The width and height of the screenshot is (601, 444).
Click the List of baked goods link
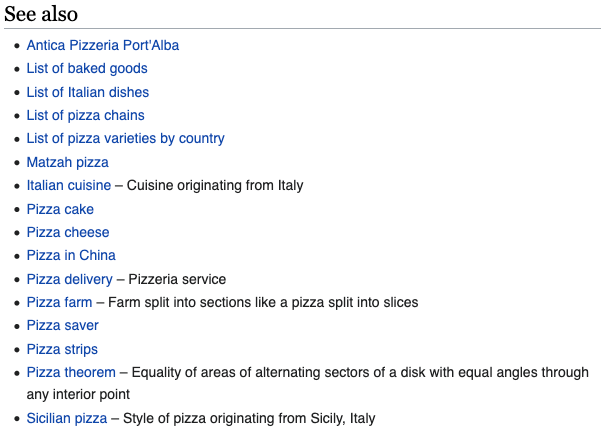(x=87, y=68)
